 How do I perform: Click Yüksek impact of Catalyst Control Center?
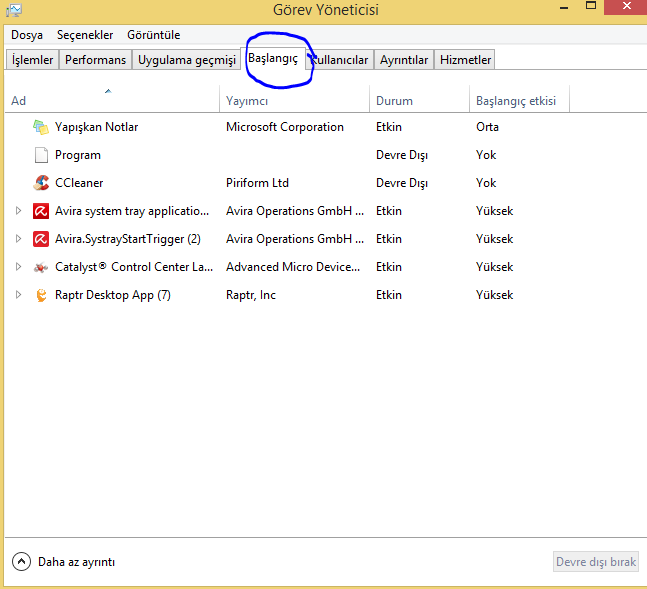[x=494, y=267]
